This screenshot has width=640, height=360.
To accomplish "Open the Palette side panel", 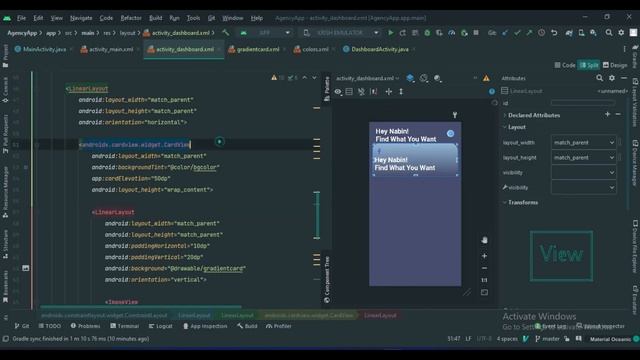I will pos(327,89).
